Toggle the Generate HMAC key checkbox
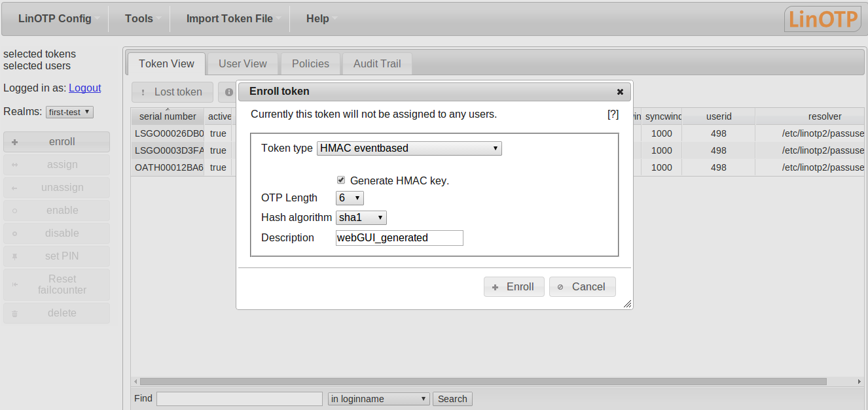 click(x=341, y=180)
